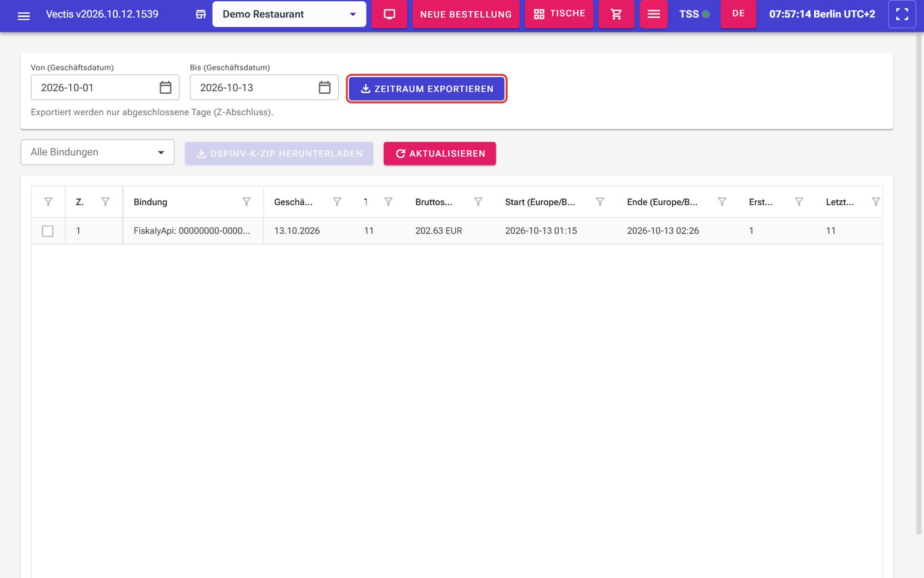The image size is (924, 578).
Task: Click the Start (Europe/B... column header label
Action: click(540, 202)
